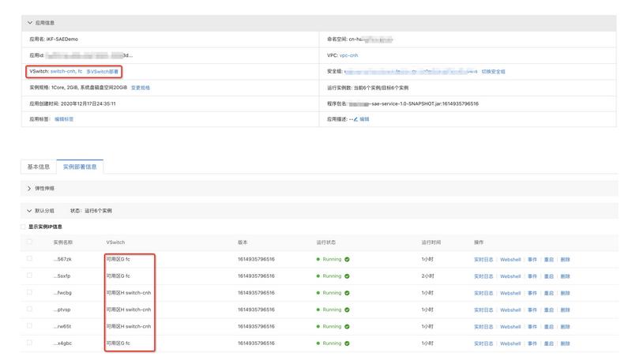
Task: Click the 多VSwitch部署 link
Action: 102,72
